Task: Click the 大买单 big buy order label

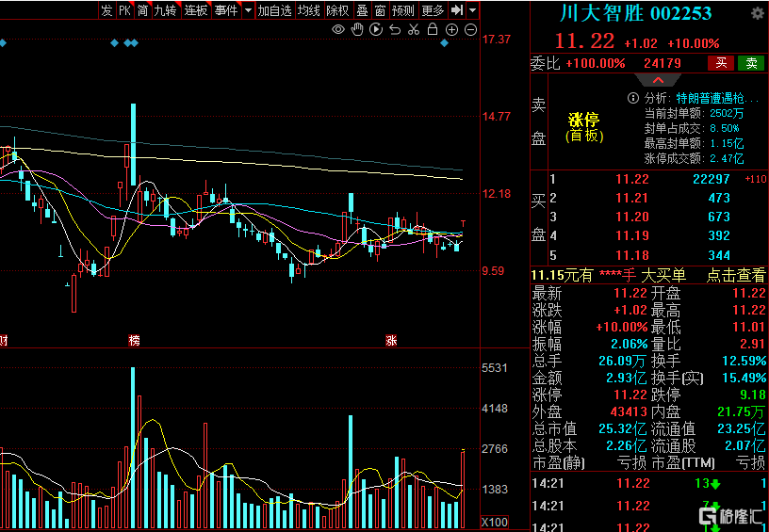Action: click(x=663, y=275)
